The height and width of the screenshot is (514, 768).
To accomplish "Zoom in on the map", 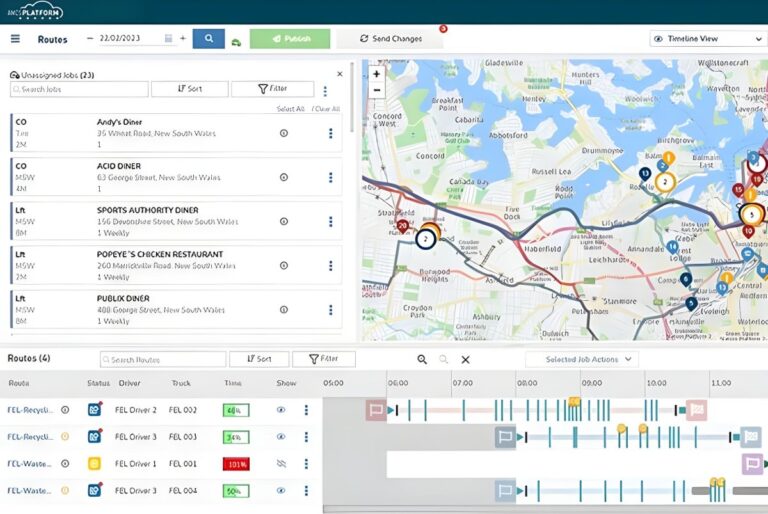I will tap(376, 74).
